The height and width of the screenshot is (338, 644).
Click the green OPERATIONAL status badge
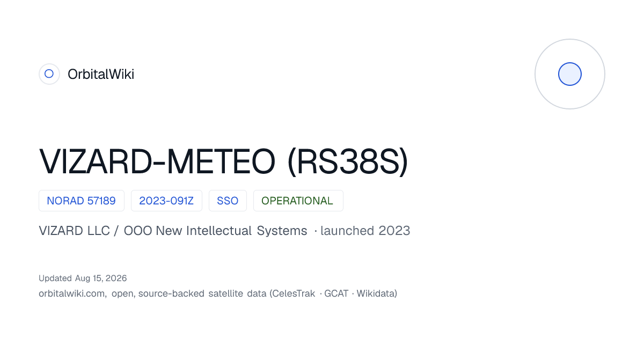tap(298, 201)
